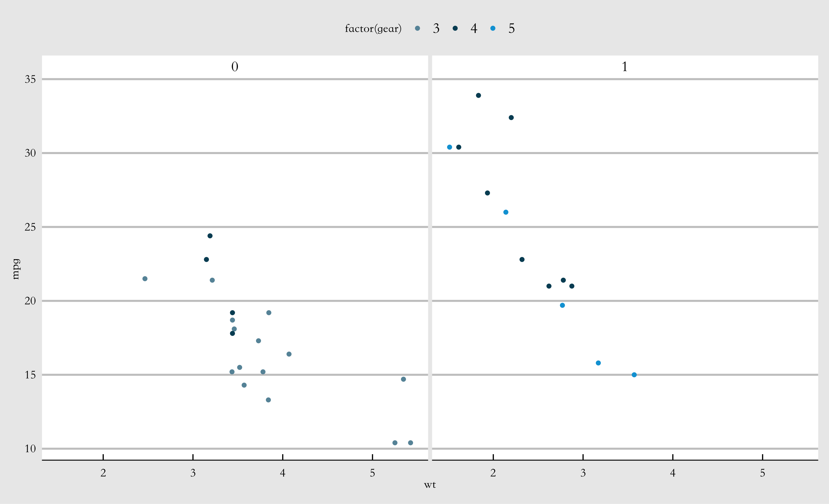Click y-axis tick label '35'
This screenshot has height=504, width=829.
[x=30, y=80]
